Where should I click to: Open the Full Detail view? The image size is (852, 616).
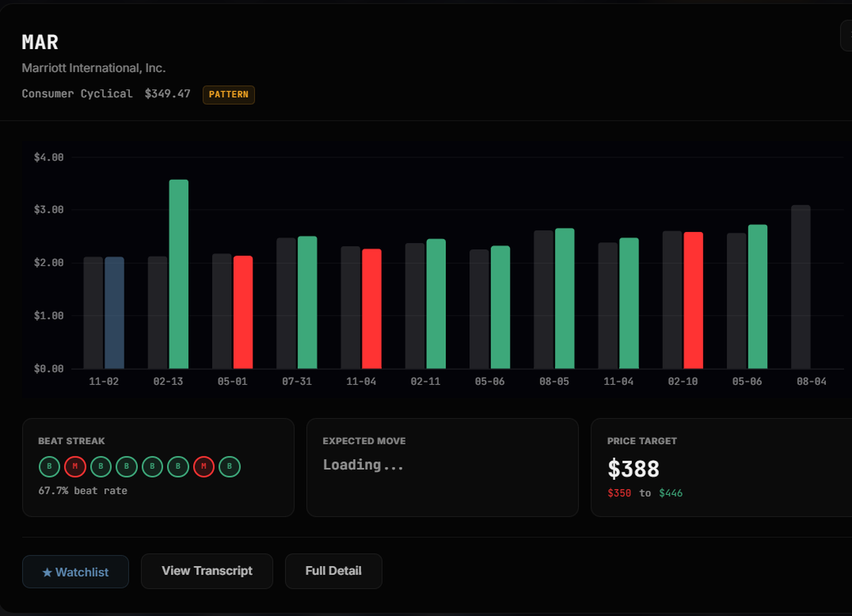334,571
